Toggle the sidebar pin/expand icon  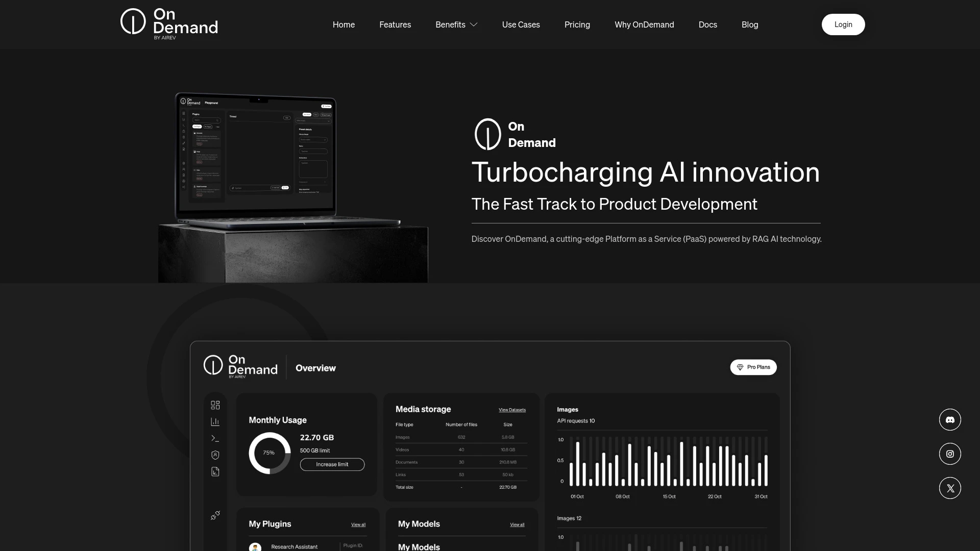click(x=215, y=515)
